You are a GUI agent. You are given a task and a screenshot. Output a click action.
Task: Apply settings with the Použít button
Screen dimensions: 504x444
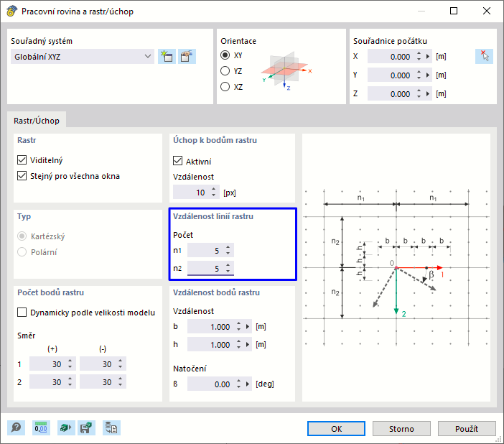point(467,429)
